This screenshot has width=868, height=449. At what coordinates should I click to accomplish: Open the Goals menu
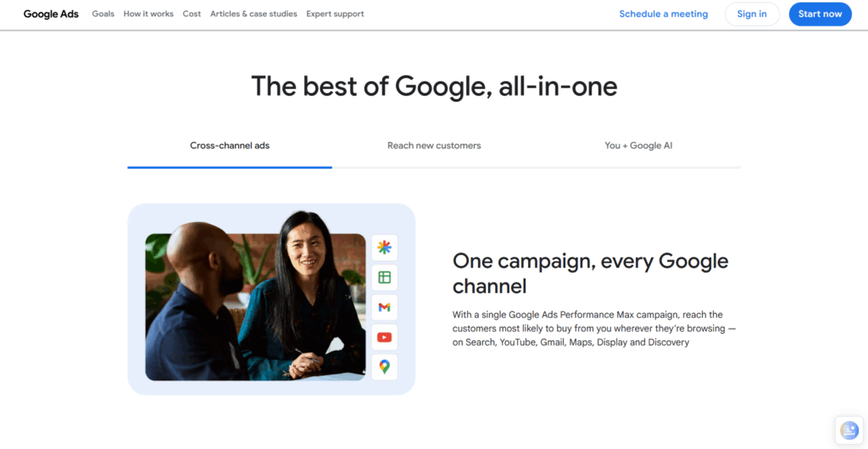pyautogui.click(x=103, y=14)
